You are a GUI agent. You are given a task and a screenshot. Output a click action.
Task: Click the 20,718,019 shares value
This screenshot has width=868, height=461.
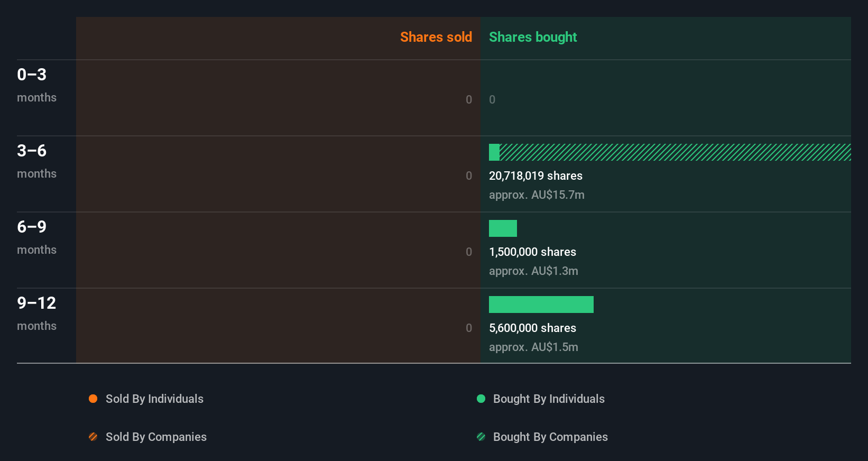(x=535, y=176)
